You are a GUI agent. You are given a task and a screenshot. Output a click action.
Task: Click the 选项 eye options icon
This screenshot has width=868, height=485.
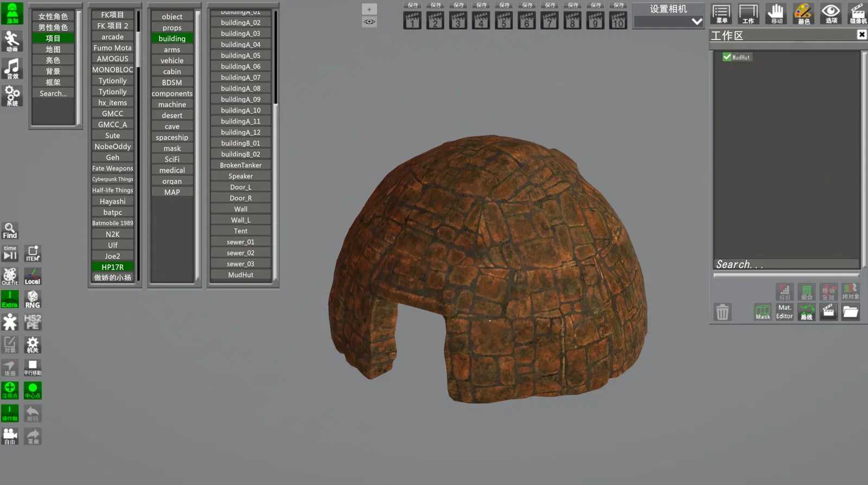pos(831,14)
